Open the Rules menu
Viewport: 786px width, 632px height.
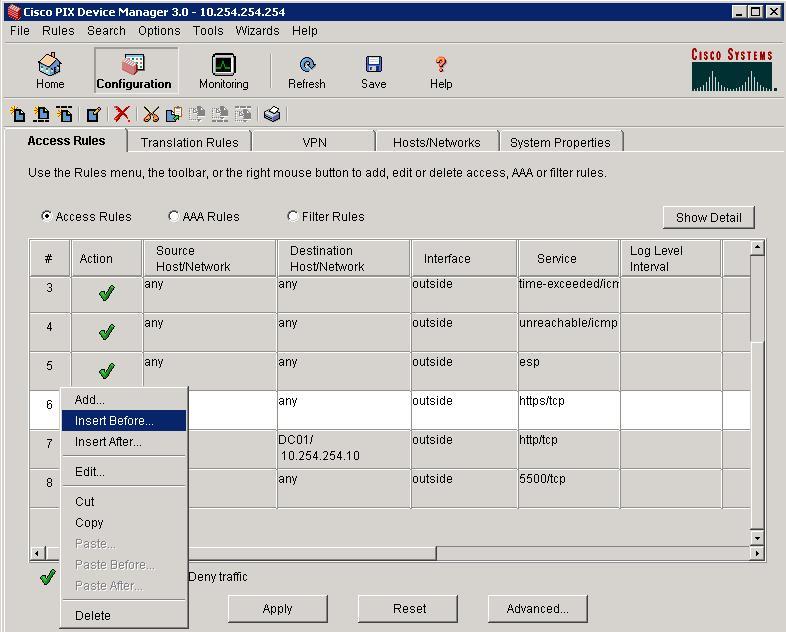[x=58, y=31]
